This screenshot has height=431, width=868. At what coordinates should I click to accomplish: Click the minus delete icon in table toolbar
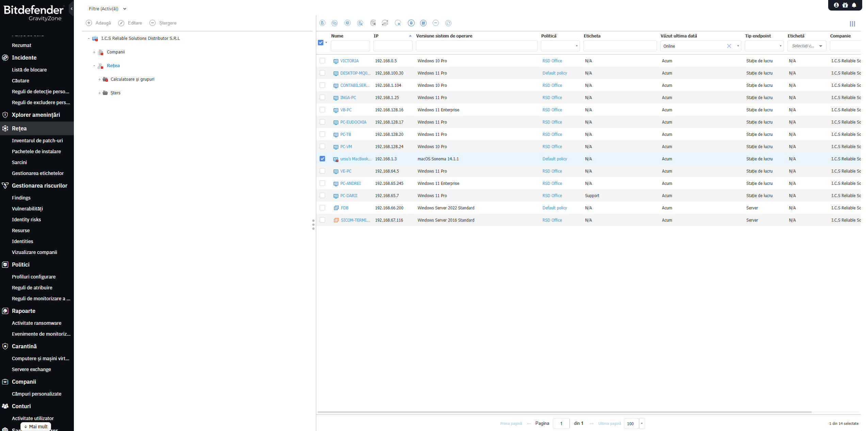point(436,23)
